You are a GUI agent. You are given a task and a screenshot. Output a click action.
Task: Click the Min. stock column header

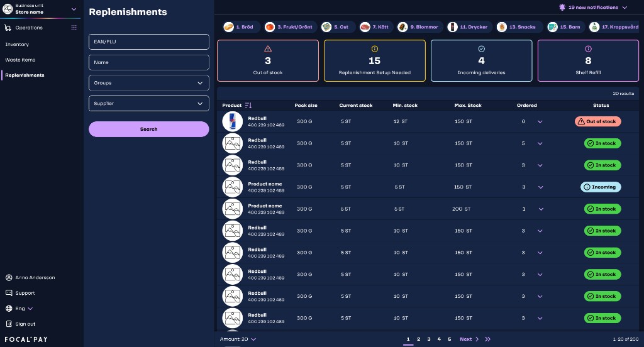(x=405, y=106)
